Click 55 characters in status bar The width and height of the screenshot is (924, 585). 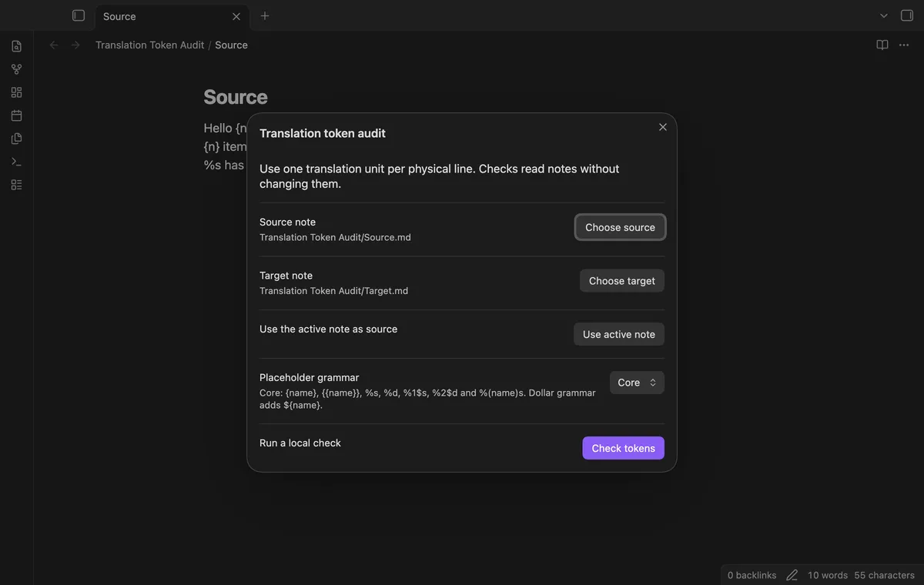pos(884,575)
